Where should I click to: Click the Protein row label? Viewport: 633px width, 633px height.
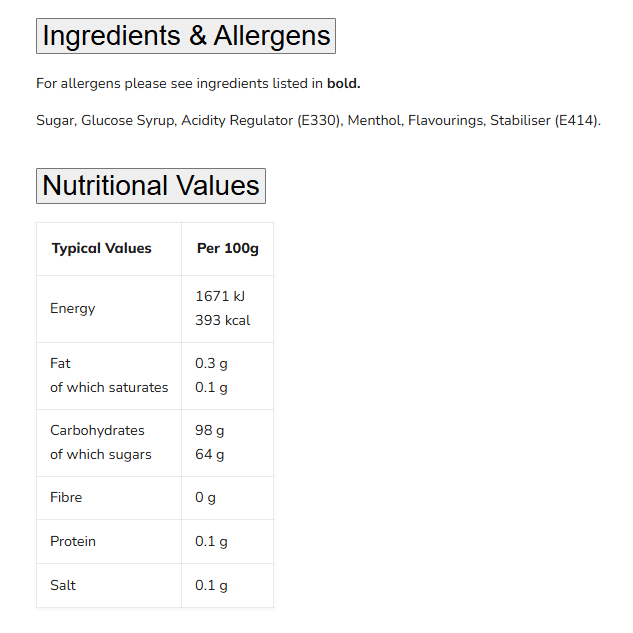point(73,541)
